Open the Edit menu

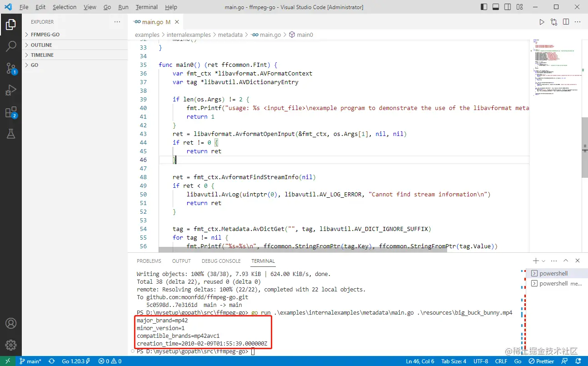coord(40,7)
